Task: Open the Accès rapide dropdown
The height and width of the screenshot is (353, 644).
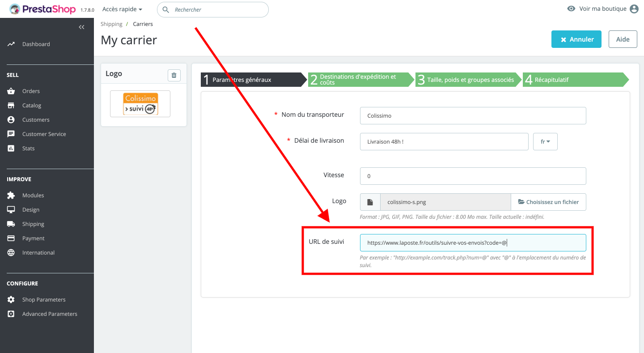Action: (x=122, y=9)
